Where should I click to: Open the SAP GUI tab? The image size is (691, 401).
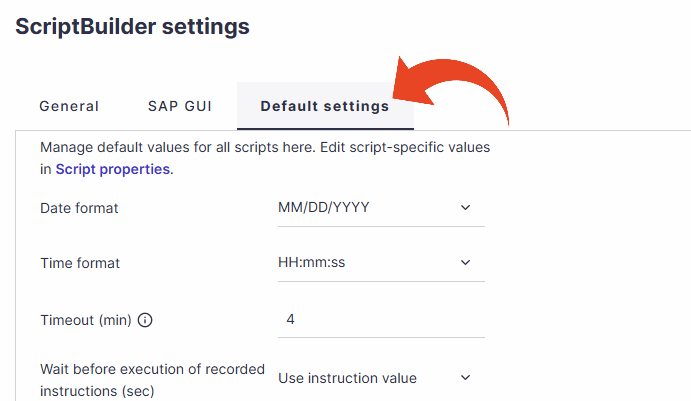point(180,106)
